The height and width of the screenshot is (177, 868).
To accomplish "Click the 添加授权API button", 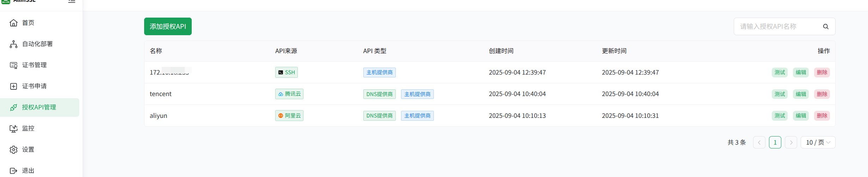I will tap(168, 26).
